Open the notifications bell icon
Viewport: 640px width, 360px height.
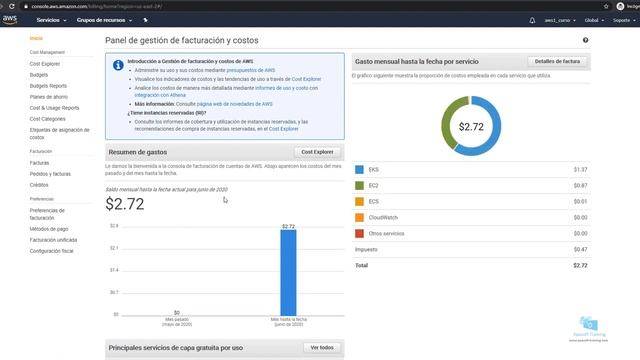tap(532, 20)
